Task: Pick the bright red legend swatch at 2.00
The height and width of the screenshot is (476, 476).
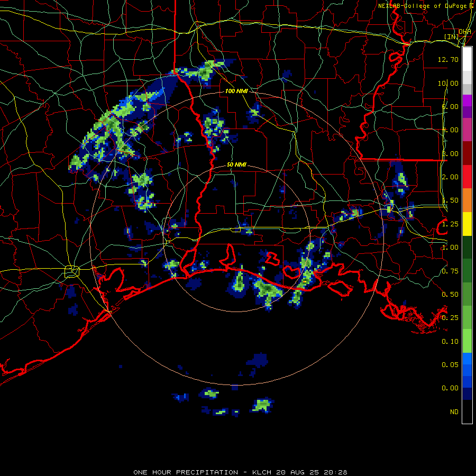Action: pos(467,177)
